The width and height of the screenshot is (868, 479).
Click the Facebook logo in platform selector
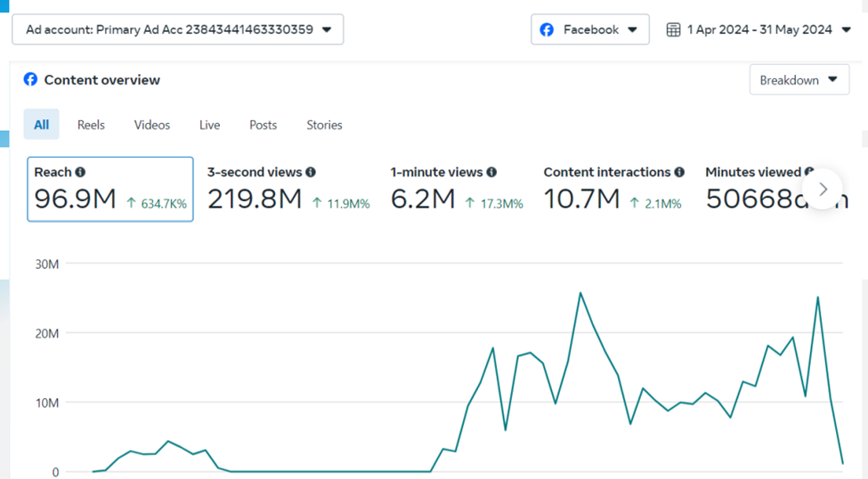click(547, 29)
